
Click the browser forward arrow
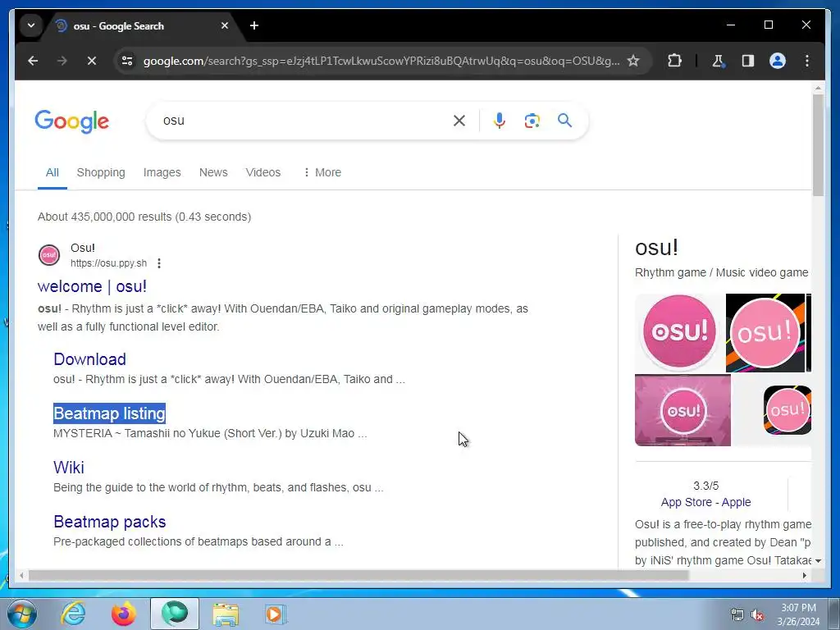pos(62,61)
